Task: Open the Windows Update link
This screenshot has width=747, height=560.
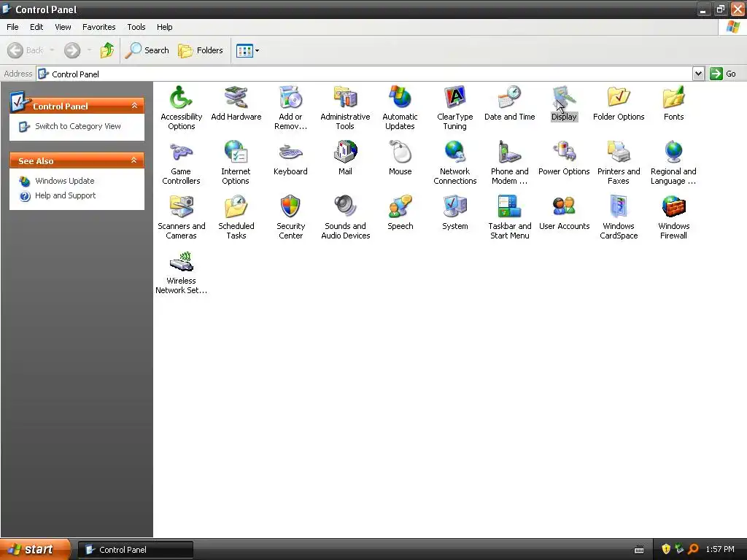Action: pos(65,181)
